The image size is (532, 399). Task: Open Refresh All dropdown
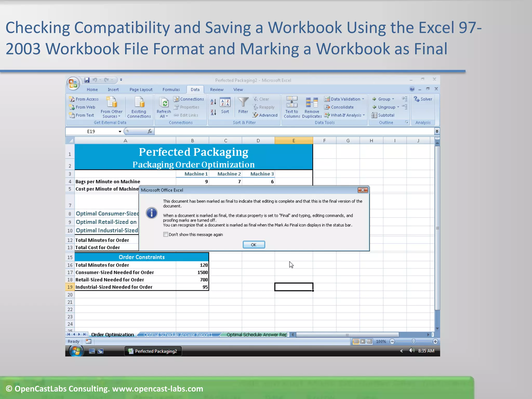point(164,114)
